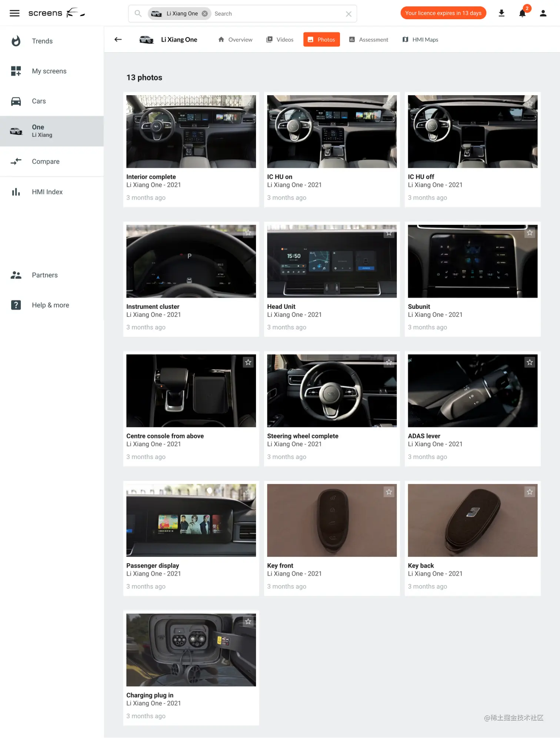
Task: Open HMI Index in sidebar
Action: click(52, 192)
